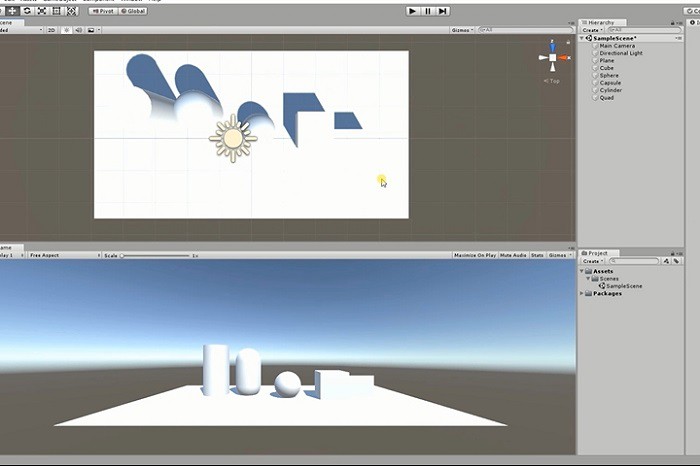Click the directional light sun gizmo
This screenshot has height=466, width=700.
(233, 138)
